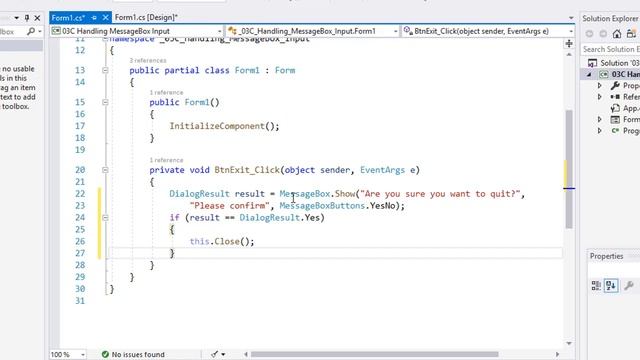This screenshot has width=640, height=360.
Task: Select the 03C Handling C# project icon
Action: coord(604,74)
